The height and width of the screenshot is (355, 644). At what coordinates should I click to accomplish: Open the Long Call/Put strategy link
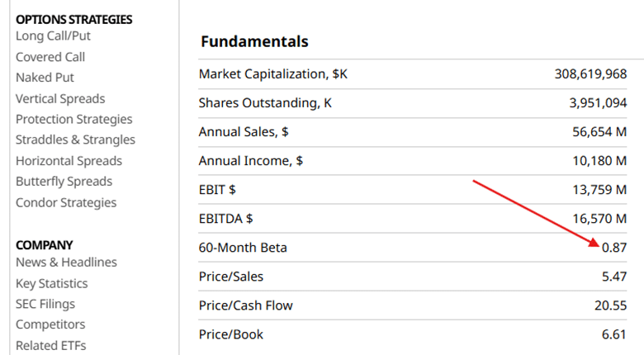53,35
